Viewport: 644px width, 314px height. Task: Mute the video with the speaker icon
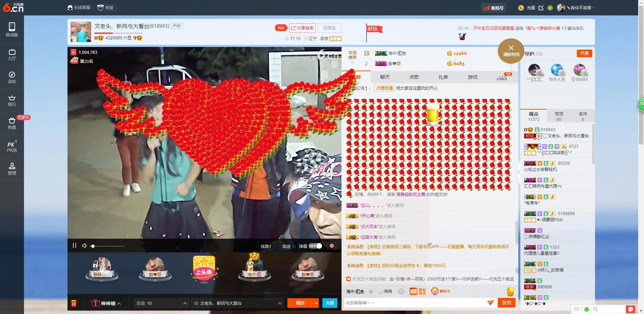pyautogui.click(x=85, y=246)
